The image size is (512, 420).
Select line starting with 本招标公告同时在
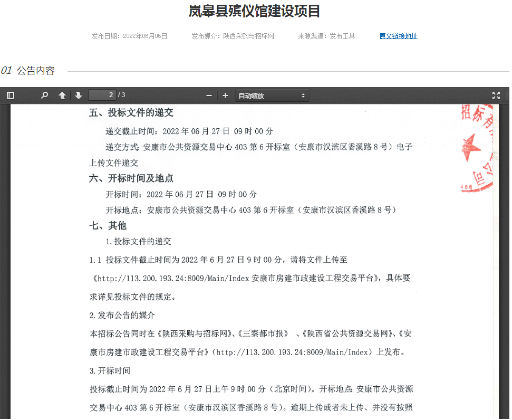click(250, 333)
